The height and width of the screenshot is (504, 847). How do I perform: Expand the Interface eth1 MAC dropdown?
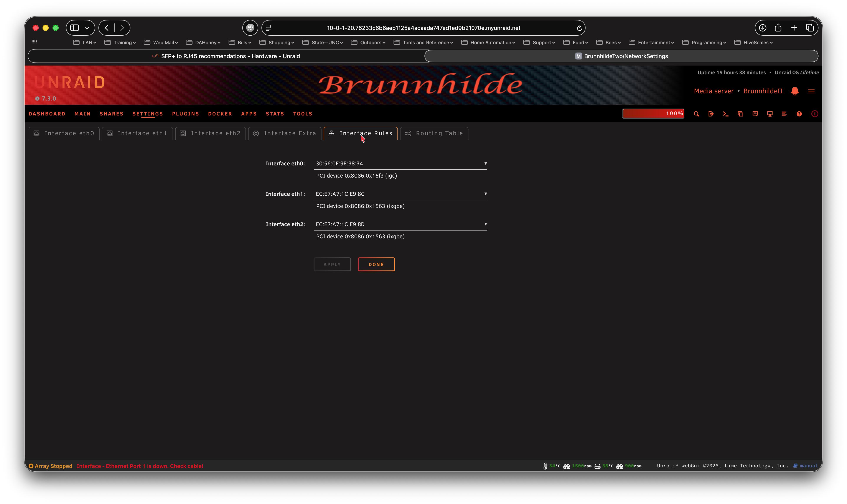point(400,194)
